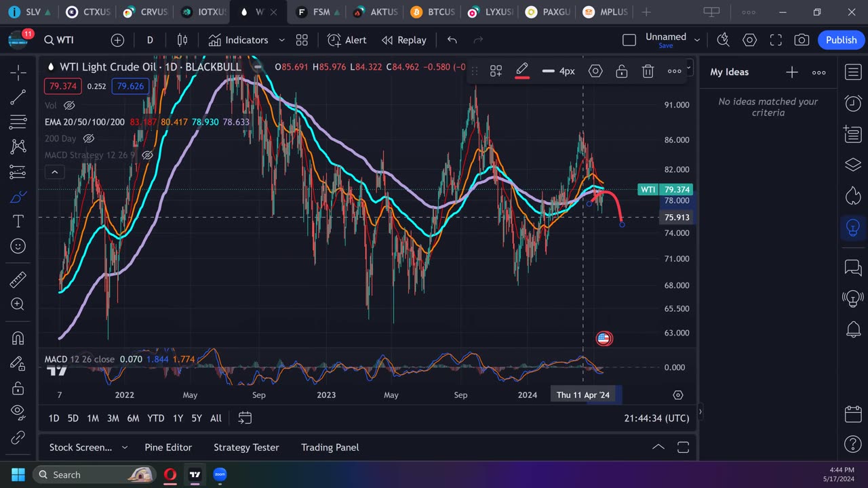The height and width of the screenshot is (488, 868).
Task: Enter fullscreen mode
Action: coord(776,40)
